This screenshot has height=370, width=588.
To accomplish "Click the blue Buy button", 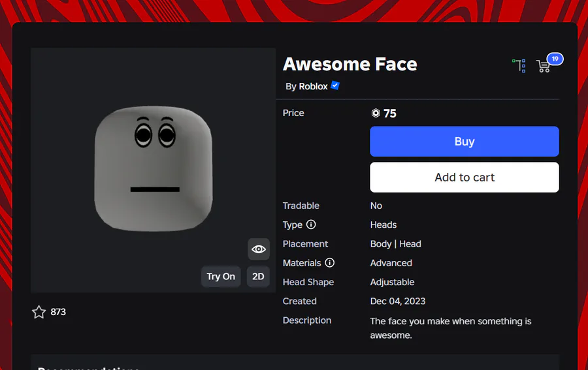I will [465, 142].
